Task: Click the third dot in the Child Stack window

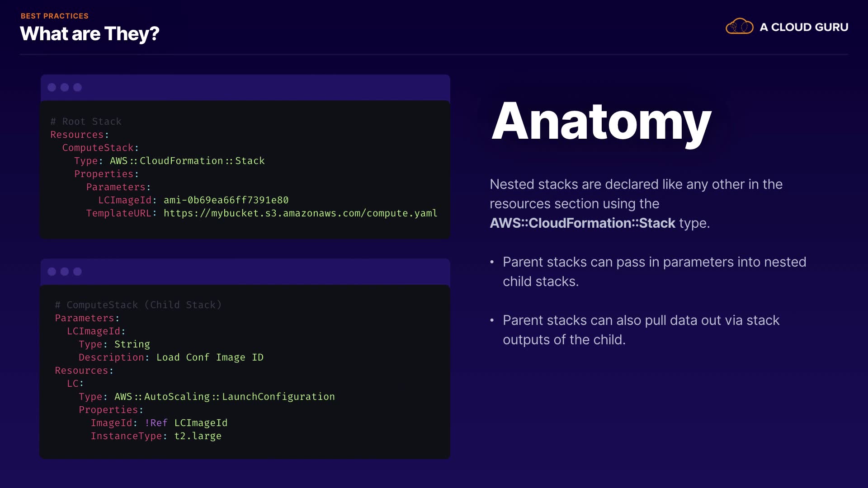Action: pyautogui.click(x=78, y=272)
